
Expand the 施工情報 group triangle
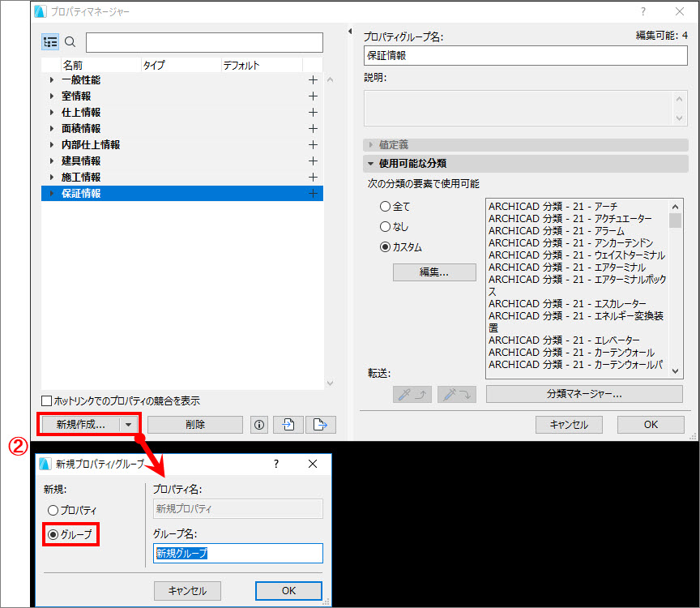click(x=52, y=178)
